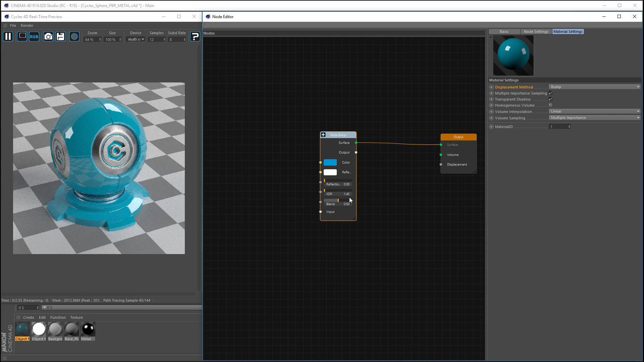The width and height of the screenshot is (644, 362).
Task: Disable Multiple Importance Sampling checkbox
Action: click(550, 93)
